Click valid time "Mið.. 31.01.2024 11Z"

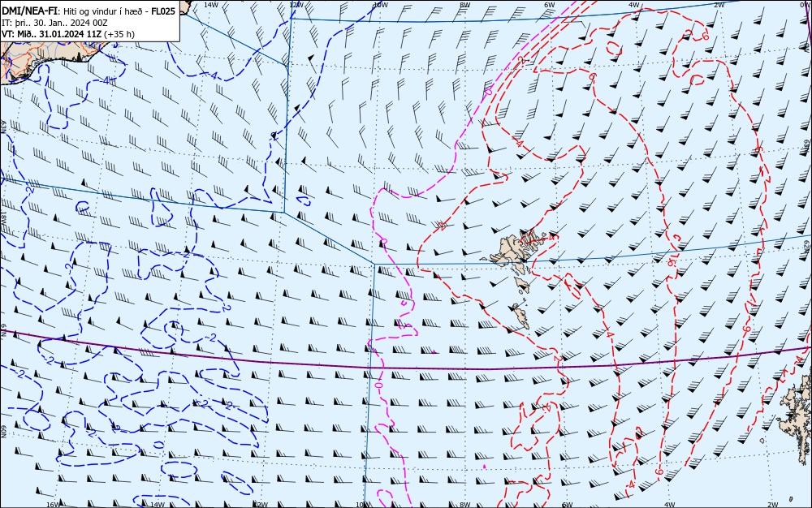(x=58, y=34)
